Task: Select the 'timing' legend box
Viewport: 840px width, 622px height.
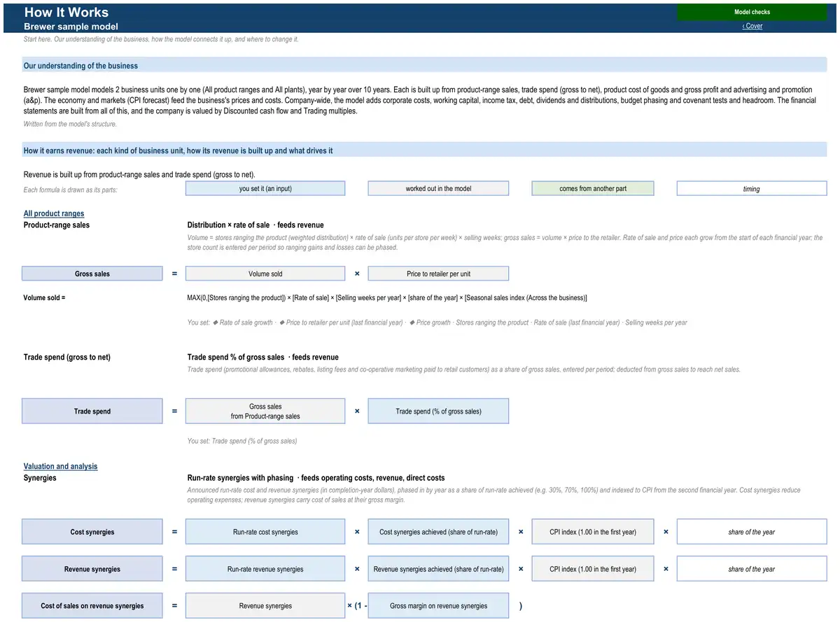Action: [752, 189]
